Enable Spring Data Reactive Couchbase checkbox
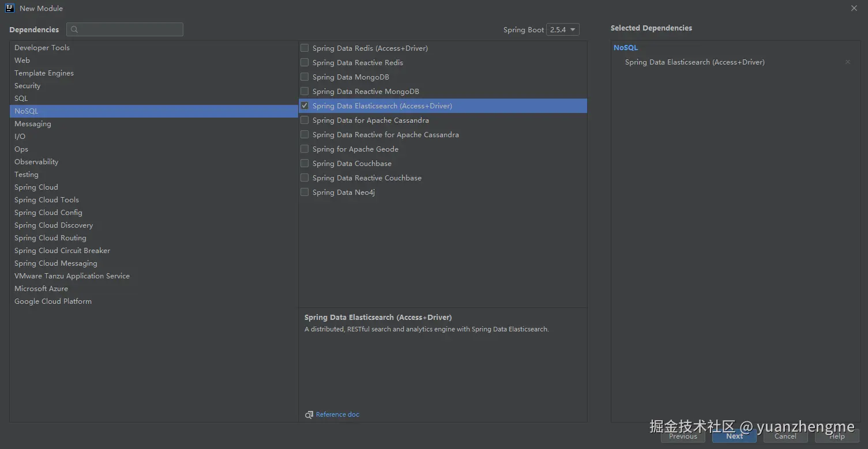This screenshot has height=449, width=868. point(305,178)
